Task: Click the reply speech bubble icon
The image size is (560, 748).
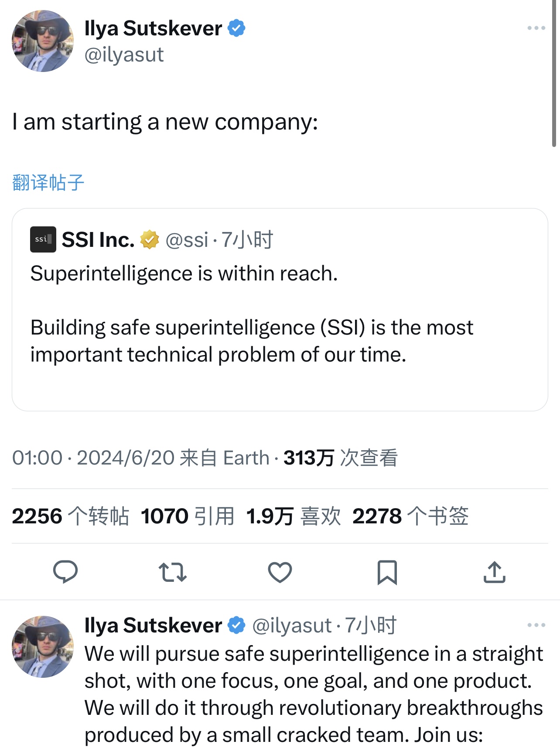Action: [65, 572]
